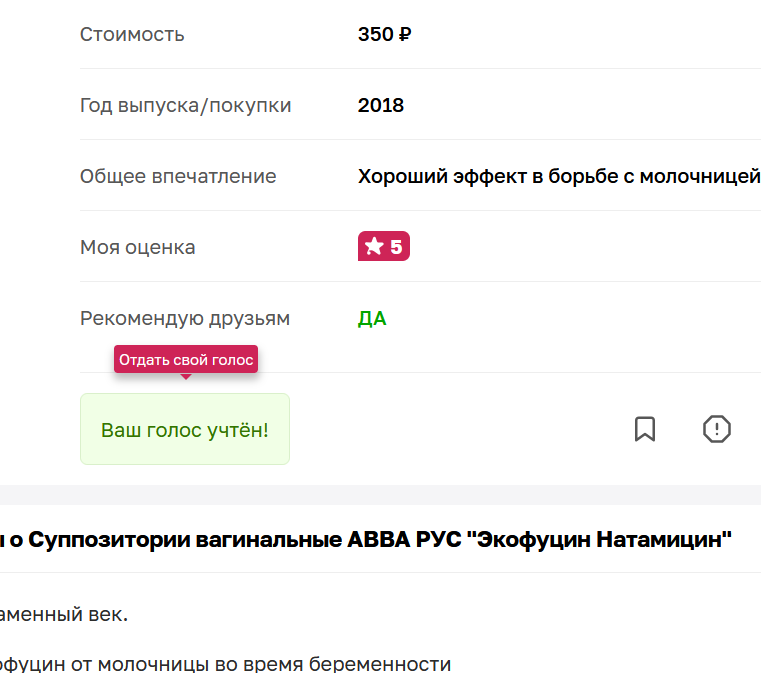Viewport: 761px width, 689px height.
Task: Click the 'Отдать свой голос' tooltip
Action: coord(186,360)
